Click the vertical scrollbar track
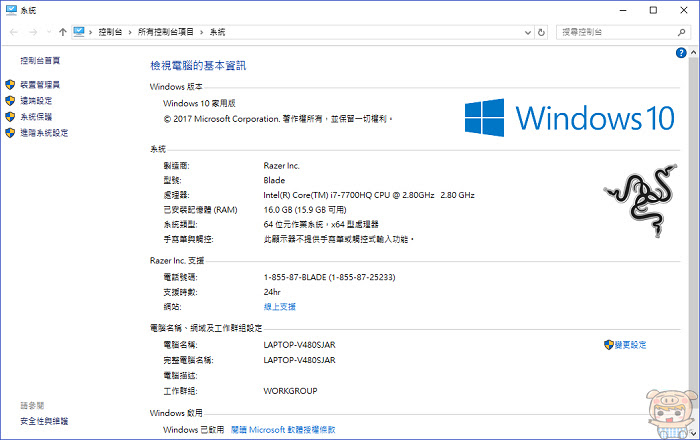Screen dimensions: 700x440 tap(693, 243)
